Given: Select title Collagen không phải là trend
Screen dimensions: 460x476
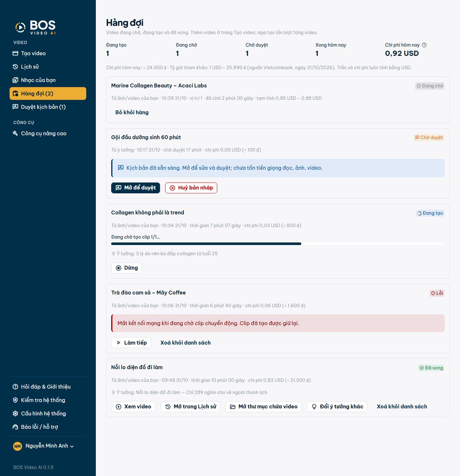Looking at the screenshot, I should point(148,213).
